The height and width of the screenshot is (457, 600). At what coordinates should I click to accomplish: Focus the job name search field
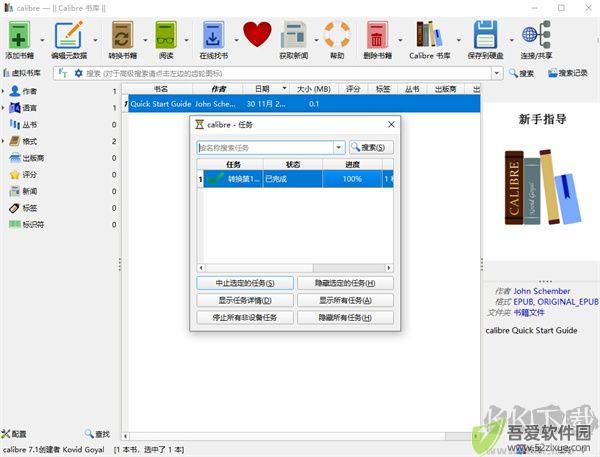click(x=265, y=148)
